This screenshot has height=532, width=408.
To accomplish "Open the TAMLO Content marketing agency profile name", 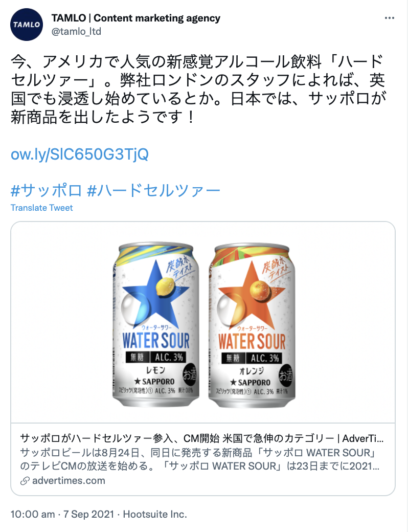I will pos(135,18).
